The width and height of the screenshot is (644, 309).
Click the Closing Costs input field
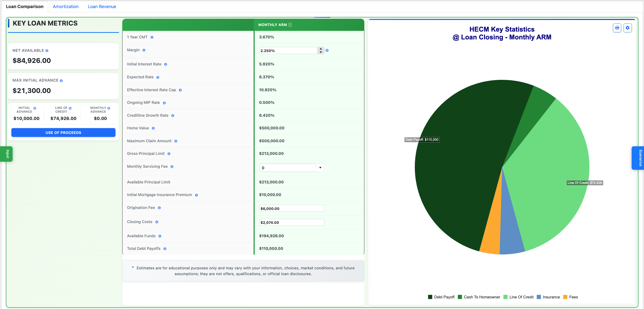coord(292,222)
